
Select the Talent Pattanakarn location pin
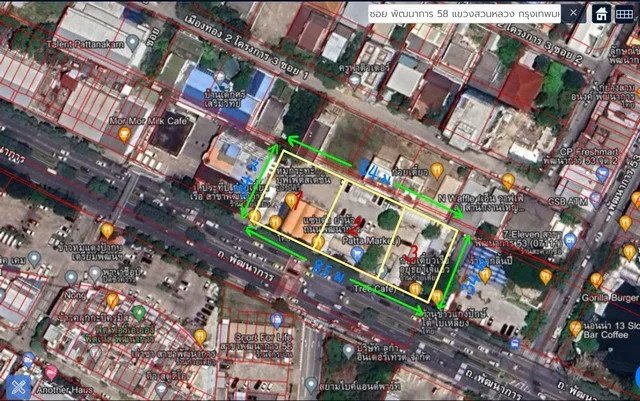(x=133, y=42)
